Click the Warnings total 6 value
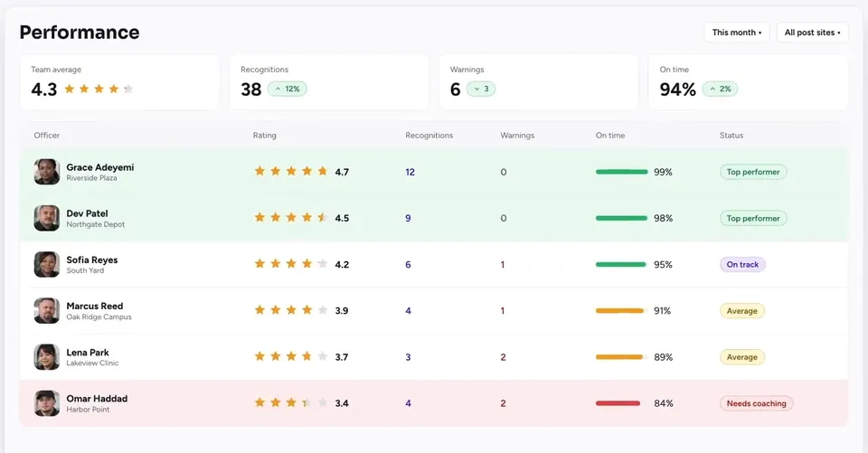This screenshot has width=868, height=453. [x=455, y=89]
